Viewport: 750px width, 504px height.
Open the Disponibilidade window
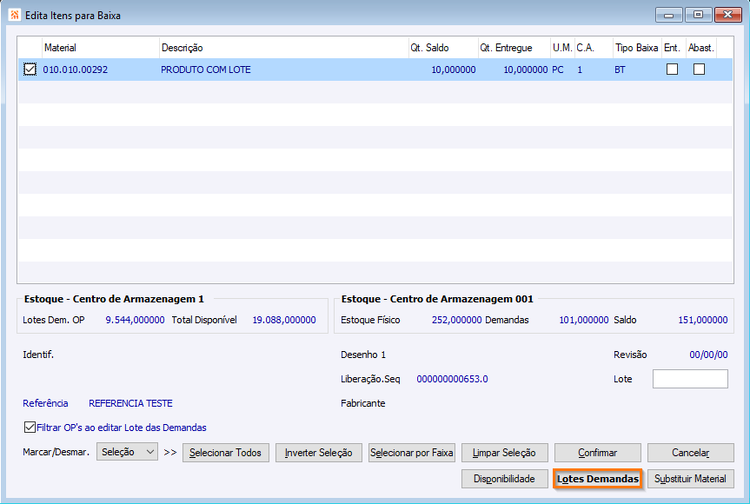click(504, 479)
